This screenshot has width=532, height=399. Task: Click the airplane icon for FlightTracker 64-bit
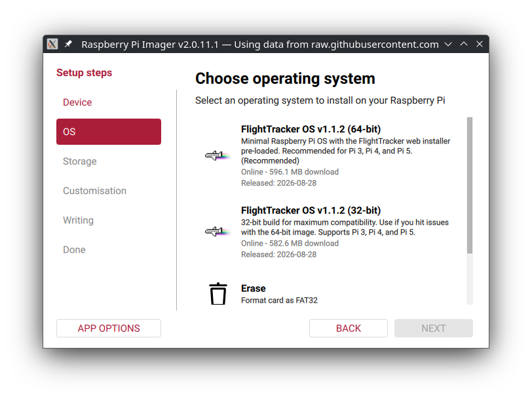click(x=218, y=156)
